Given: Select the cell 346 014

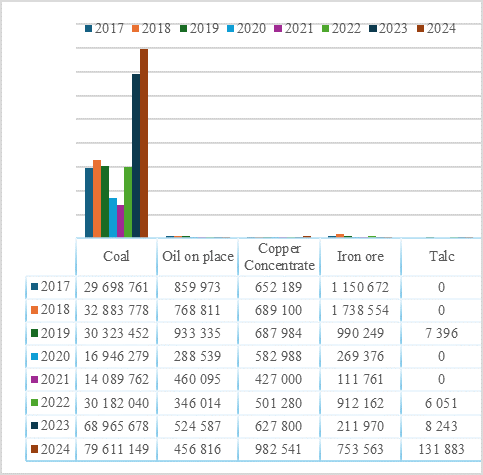Looking at the screenshot, I should tap(198, 403).
